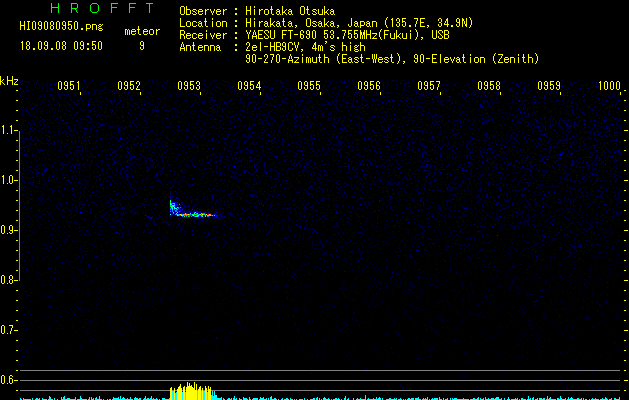The height and width of the screenshot is (400, 629).
Task: Click the 0.9 kHz axis label
Action: pos(8,230)
